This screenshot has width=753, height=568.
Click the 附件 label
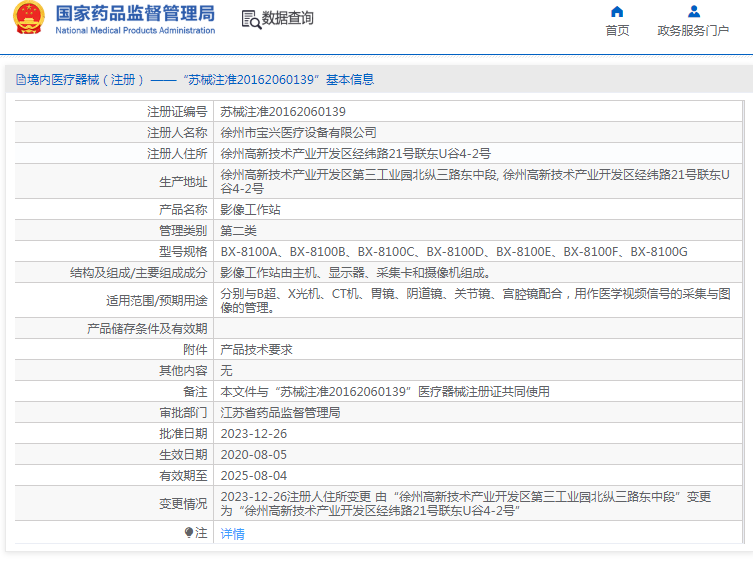tap(195, 350)
